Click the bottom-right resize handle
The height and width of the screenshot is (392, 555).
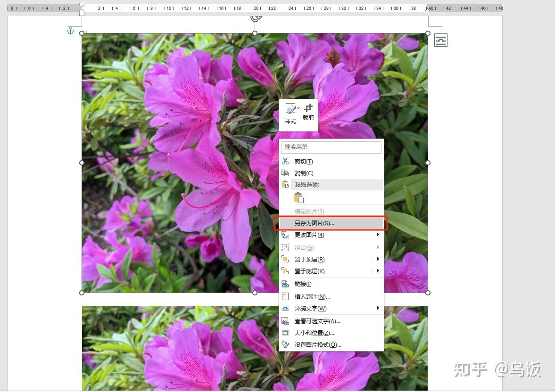click(428, 293)
